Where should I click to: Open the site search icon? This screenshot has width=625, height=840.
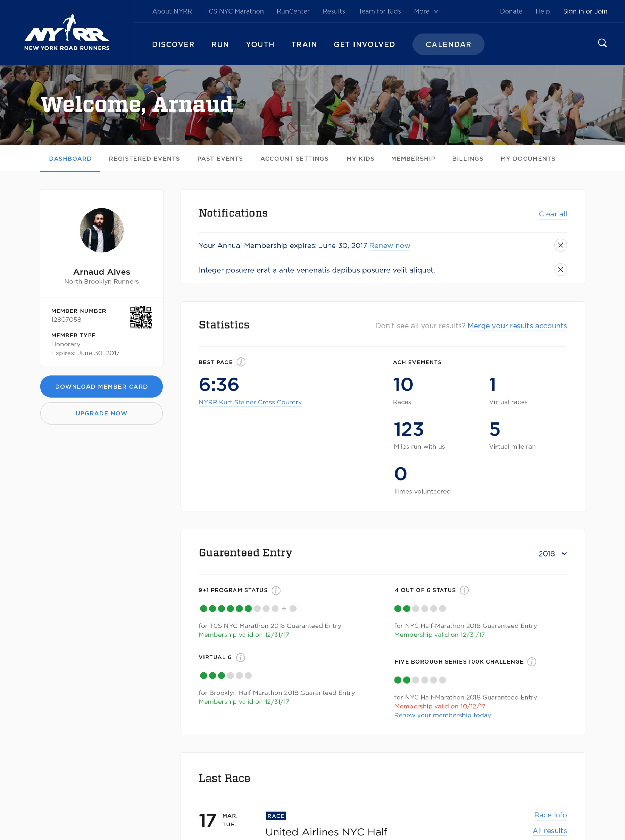(x=602, y=43)
